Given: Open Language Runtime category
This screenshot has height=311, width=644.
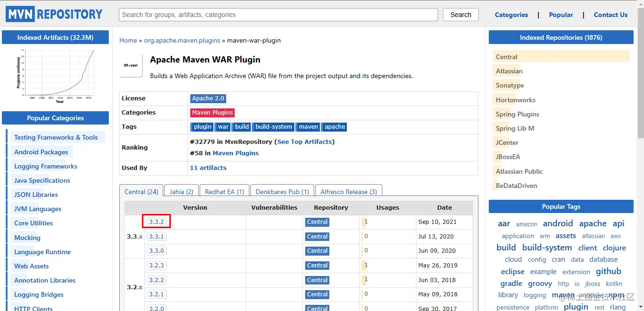Looking at the screenshot, I should (x=43, y=252).
